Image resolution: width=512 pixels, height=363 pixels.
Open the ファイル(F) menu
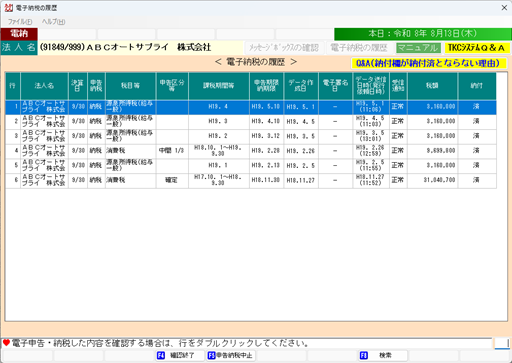[20, 22]
